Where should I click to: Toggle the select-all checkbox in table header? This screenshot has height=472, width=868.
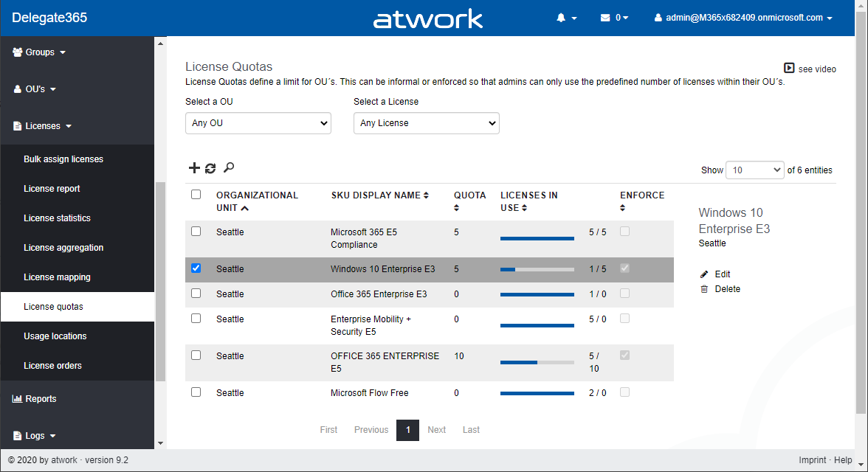coord(196,195)
